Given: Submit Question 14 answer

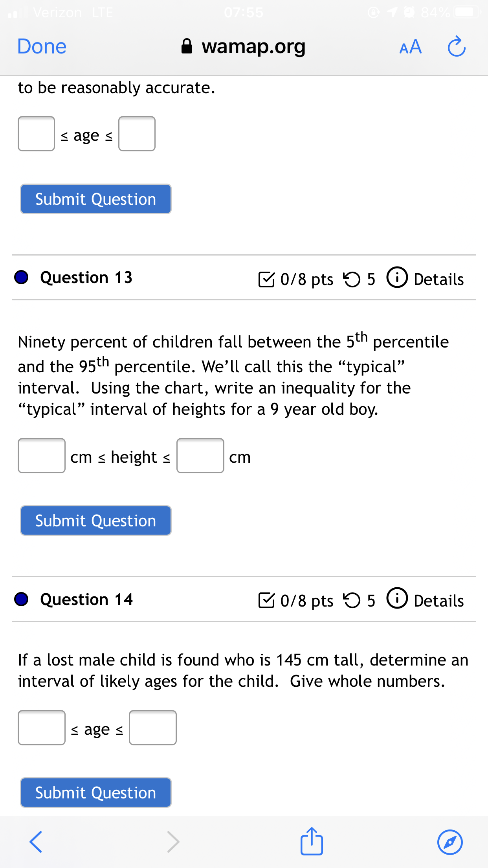Looking at the screenshot, I should [96, 793].
